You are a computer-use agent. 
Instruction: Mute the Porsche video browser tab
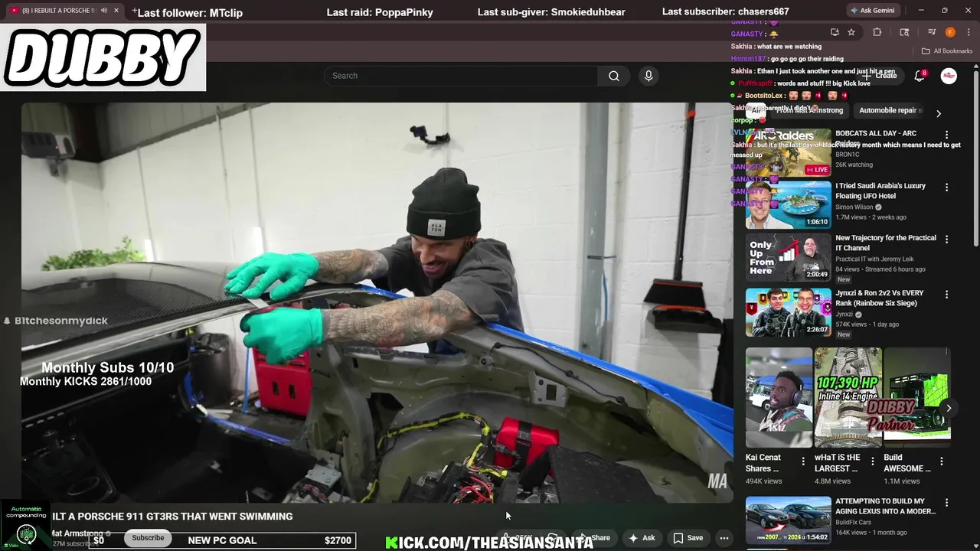tap(104, 11)
